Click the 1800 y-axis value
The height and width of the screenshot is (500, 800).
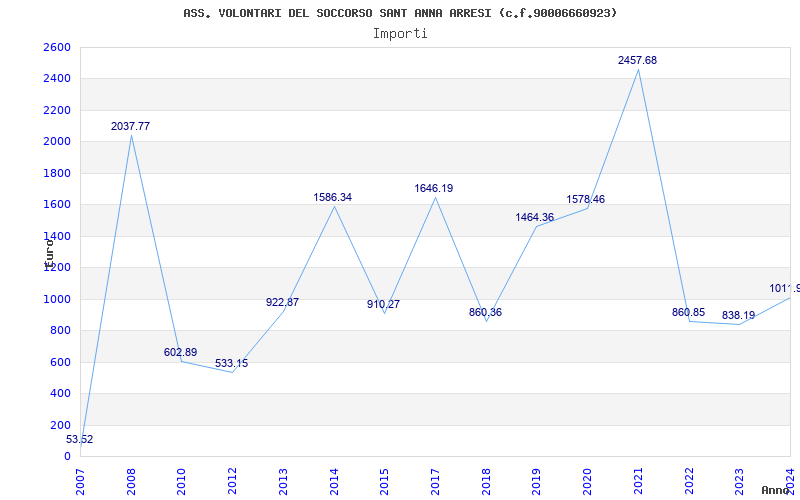pos(57,173)
